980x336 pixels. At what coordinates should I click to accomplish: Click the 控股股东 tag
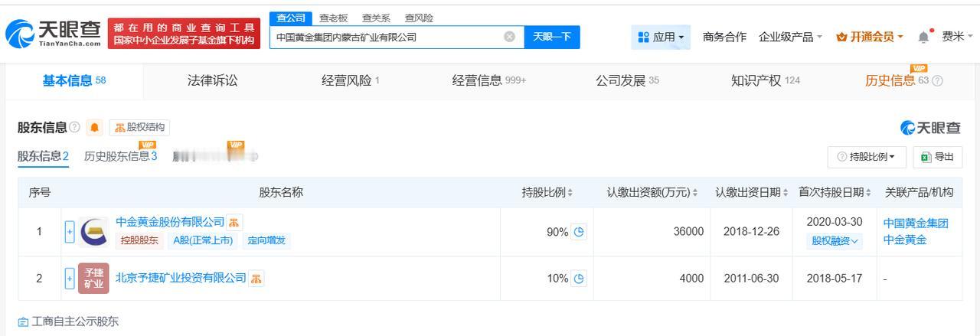point(139,240)
